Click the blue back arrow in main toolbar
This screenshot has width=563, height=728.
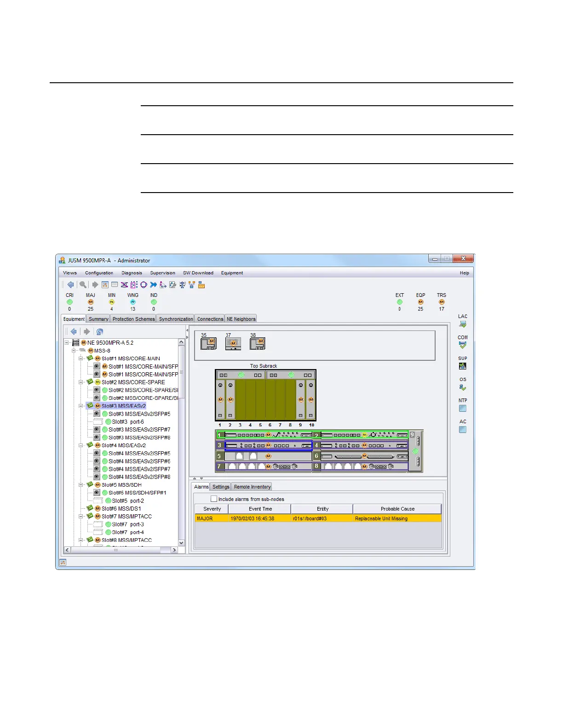coord(70,285)
